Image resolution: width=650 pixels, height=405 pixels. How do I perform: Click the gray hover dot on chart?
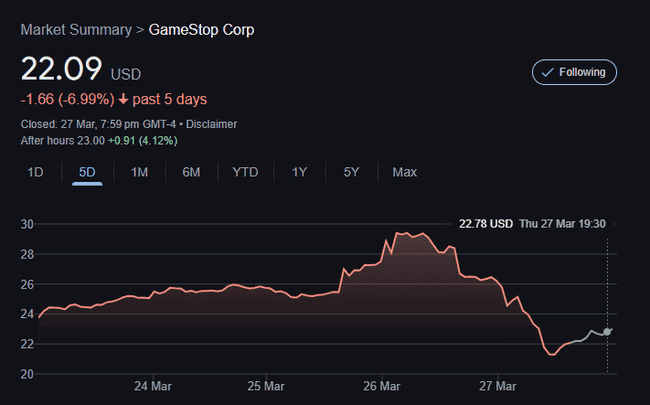tap(607, 331)
